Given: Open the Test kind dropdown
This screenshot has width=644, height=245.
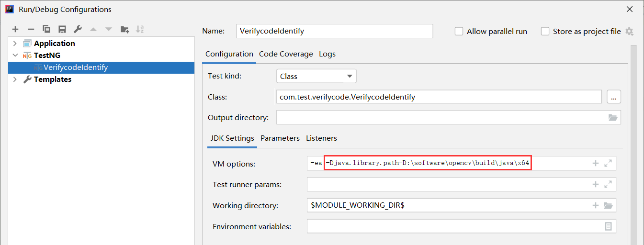Looking at the screenshot, I should point(316,76).
